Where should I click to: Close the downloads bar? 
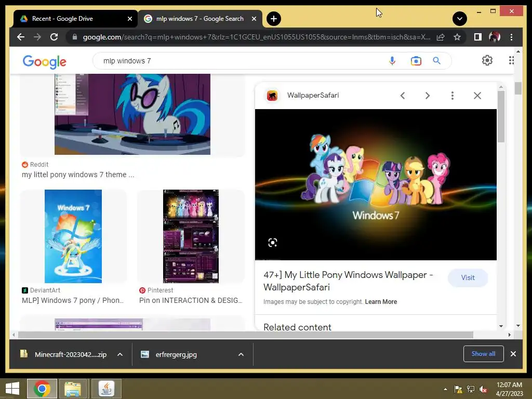513,354
